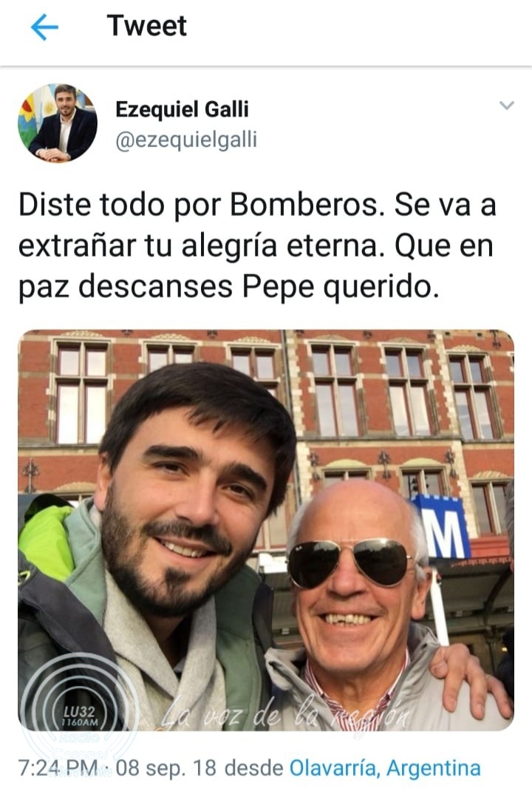
Task: Tap the LU32 1160AM watermark logo
Action: tap(80, 715)
